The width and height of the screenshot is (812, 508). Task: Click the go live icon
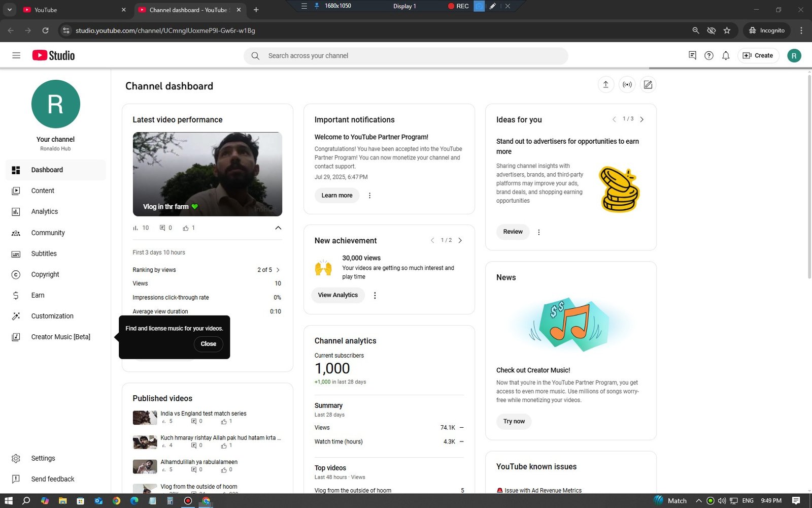click(x=627, y=84)
